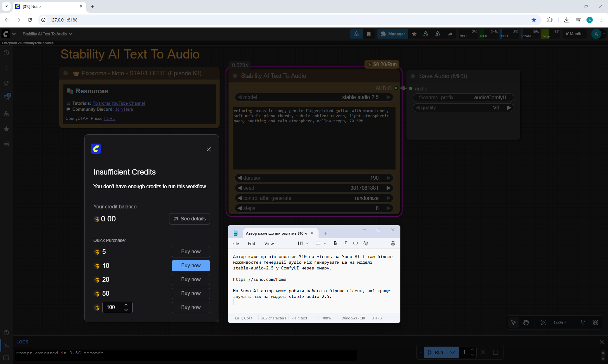Open the 133% zoom dropdown
The height and width of the screenshot is (364, 608).
(x=560, y=322)
